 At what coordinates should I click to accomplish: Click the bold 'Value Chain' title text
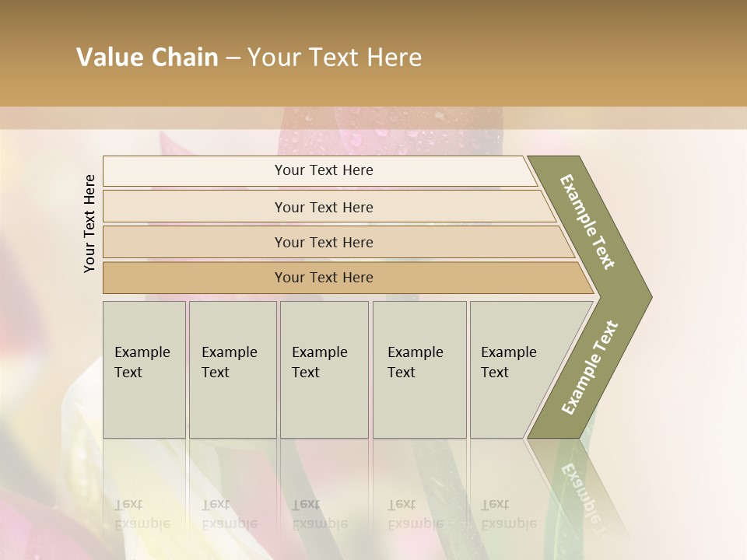[147, 58]
